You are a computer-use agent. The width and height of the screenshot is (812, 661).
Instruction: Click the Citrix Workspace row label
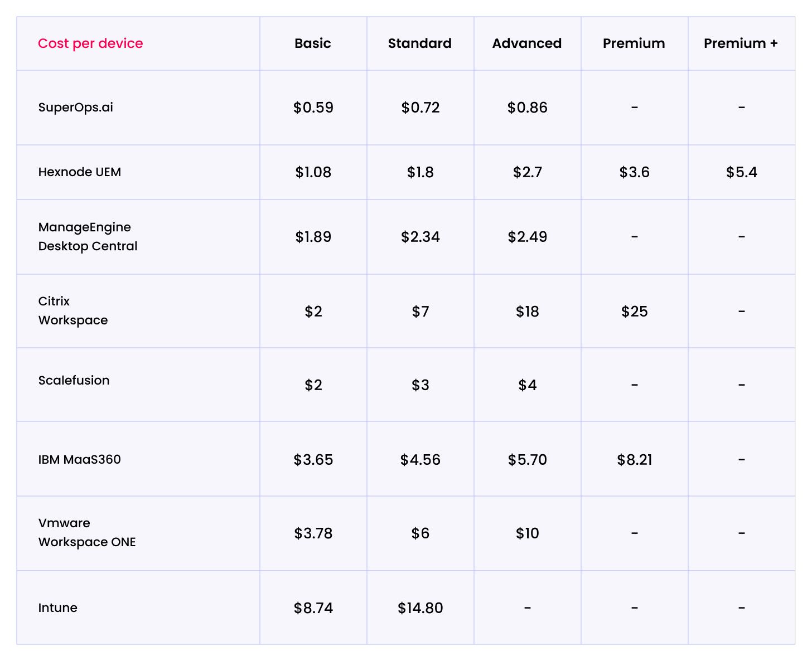click(73, 310)
